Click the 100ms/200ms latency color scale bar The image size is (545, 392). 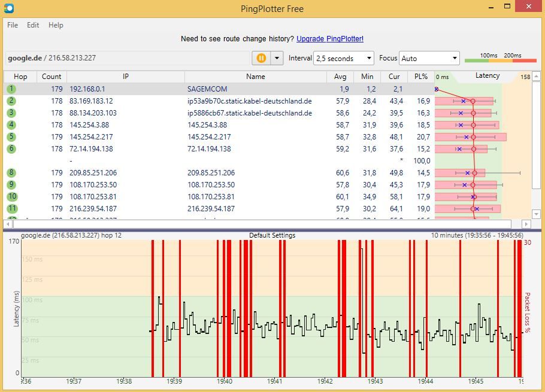tap(500, 60)
